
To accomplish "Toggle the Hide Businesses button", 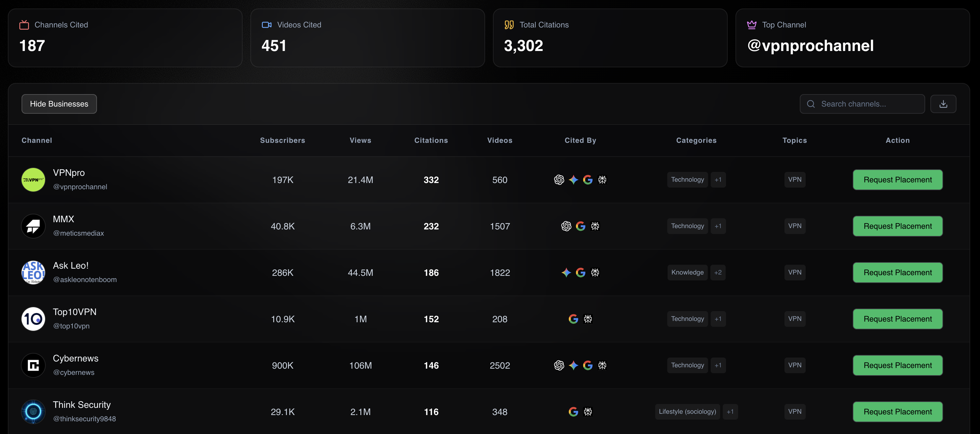I will pyautogui.click(x=59, y=104).
